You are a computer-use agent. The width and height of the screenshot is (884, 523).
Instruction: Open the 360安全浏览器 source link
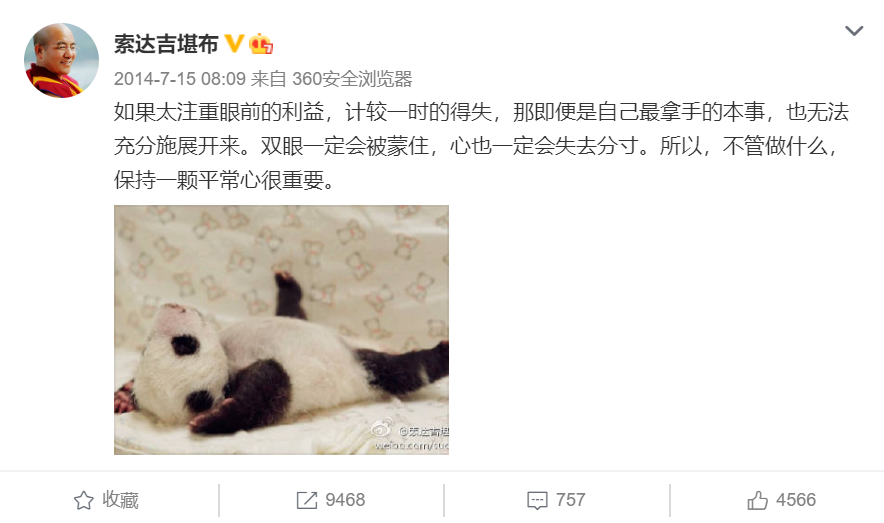[352, 78]
